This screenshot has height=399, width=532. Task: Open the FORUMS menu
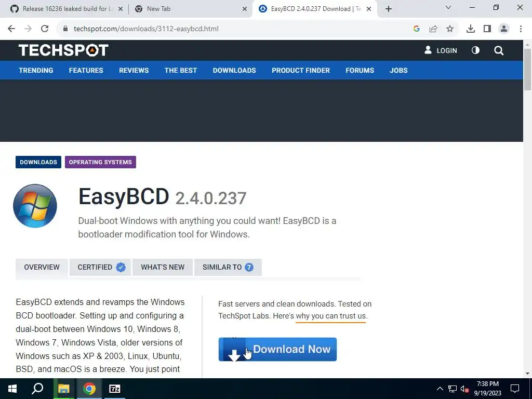(x=360, y=70)
